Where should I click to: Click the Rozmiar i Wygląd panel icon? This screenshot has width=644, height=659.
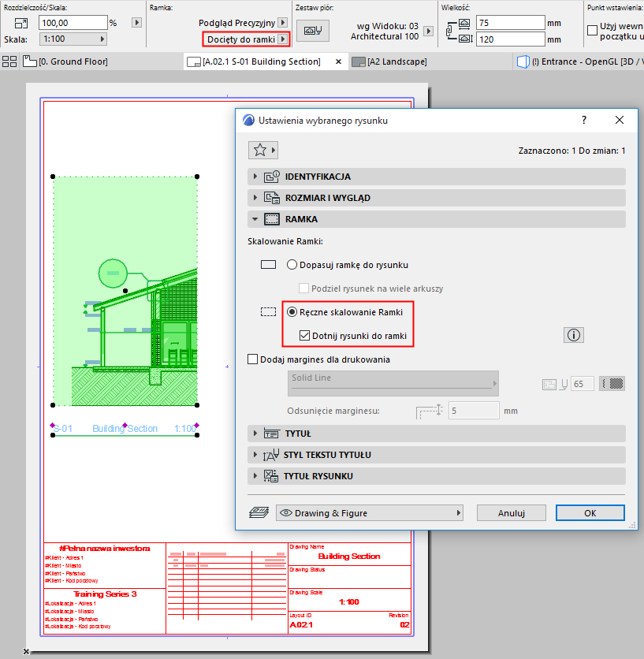click(272, 198)
